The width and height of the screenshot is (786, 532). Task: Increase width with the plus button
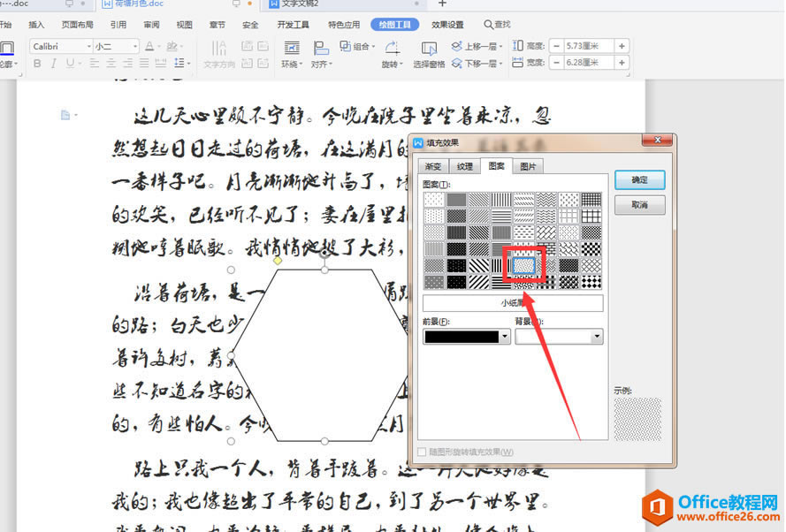pos(622,63)
